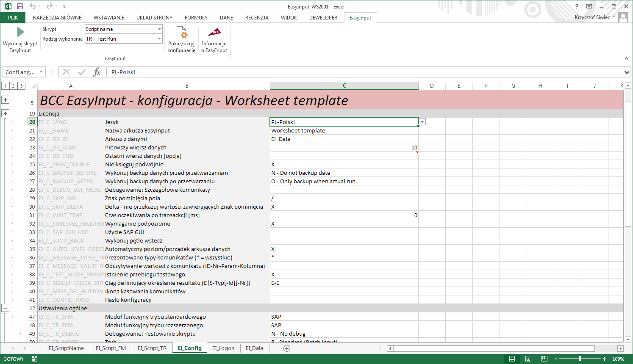Adjust the zoom slider handle
This screenshot has height=364, width=633.
(580, 359)
